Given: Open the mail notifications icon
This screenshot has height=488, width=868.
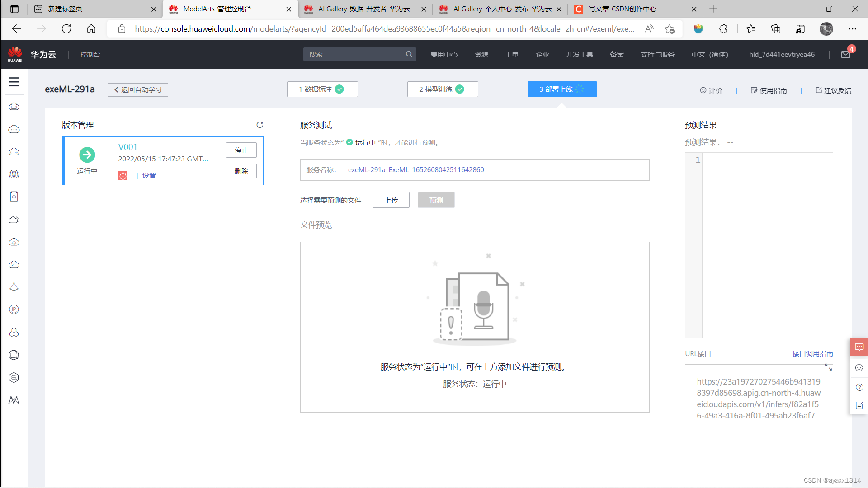Looking at the screenshot, I should (845, 55).
